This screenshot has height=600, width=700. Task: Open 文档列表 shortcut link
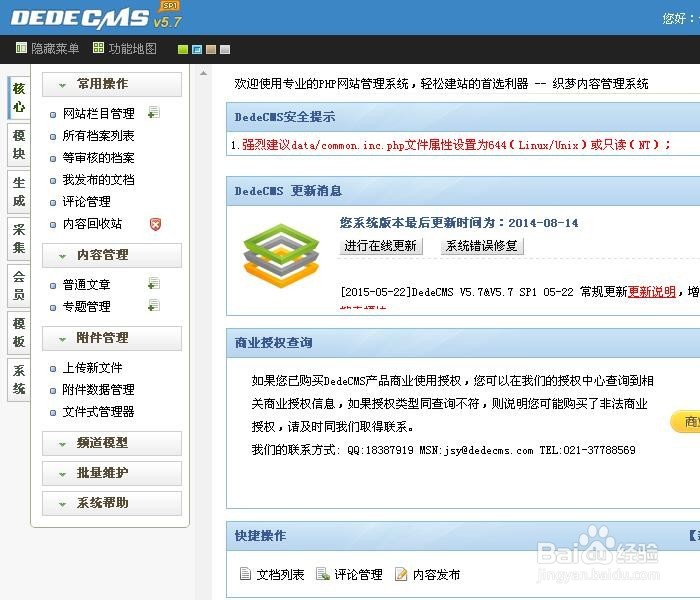click(280, 575)
